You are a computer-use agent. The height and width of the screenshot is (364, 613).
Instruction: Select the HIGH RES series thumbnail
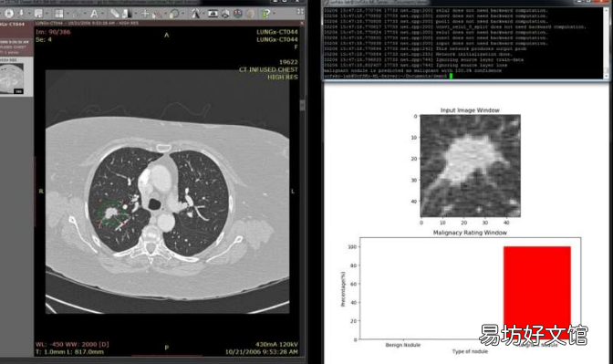tap(12, 78)
